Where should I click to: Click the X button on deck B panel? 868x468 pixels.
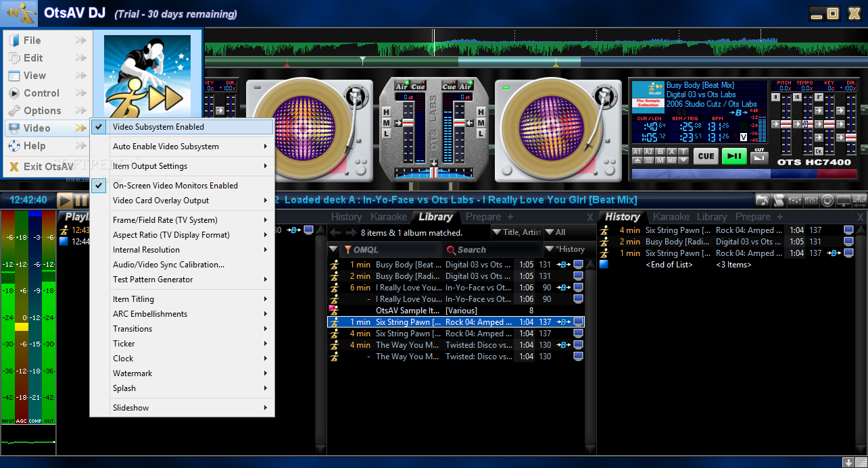pos(672,152)
